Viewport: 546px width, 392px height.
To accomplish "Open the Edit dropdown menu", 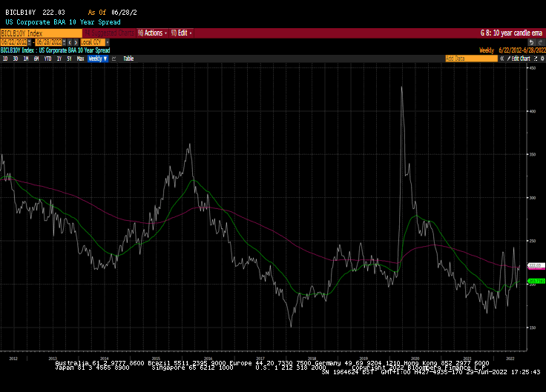I will (x=181, y=33).
